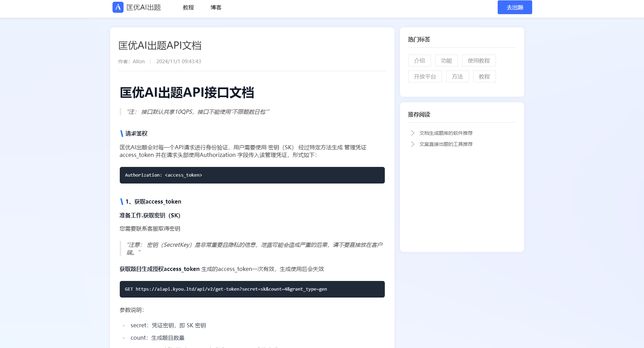Click chevron beside 文档生成题库的软件推荐
Viewport: 644px width, 348px height.
[x=412, y=133]
